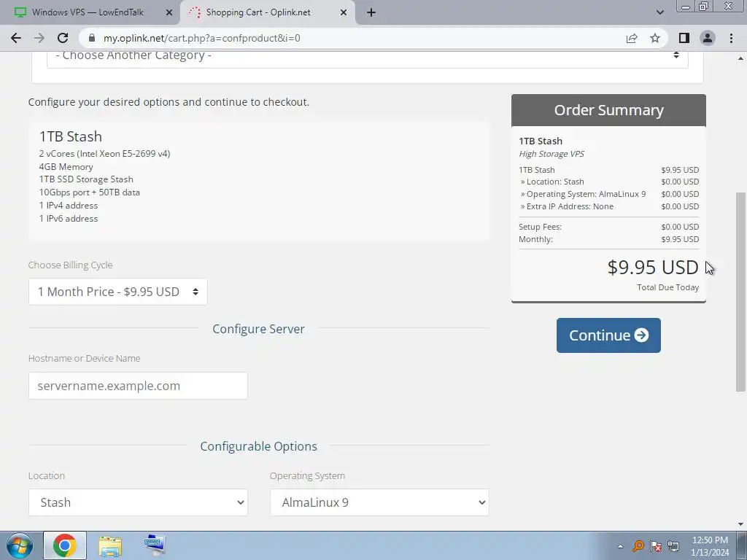Go back to the previous page
Image resolution: width=747 pixels, height=560 pixels.
pyautogui.click(x=16, y=38)
